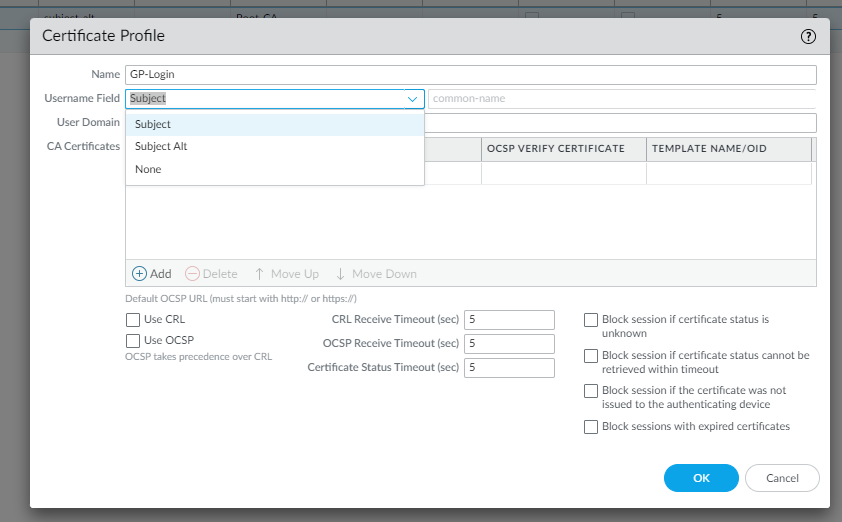Image resolution: width=842 pixels, height=522 pixels.
Task: Choose Subject Alt option in dropdown
Action: click(161, 146)
